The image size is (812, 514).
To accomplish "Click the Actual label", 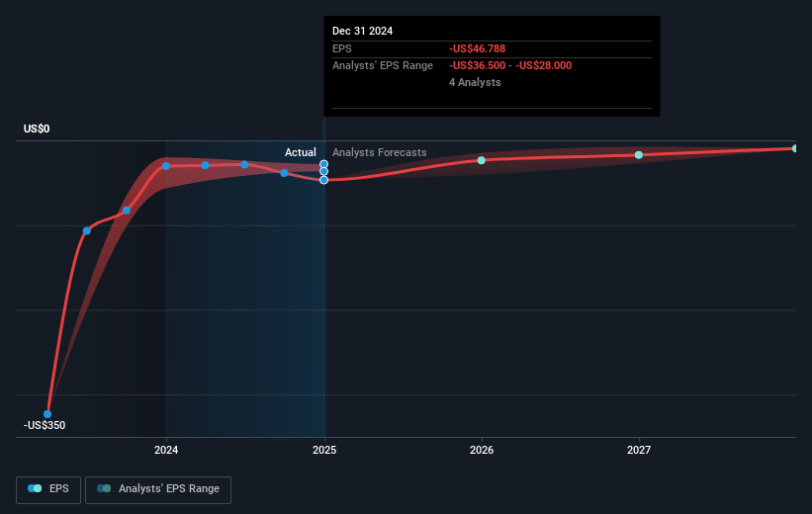I will 301,152.
